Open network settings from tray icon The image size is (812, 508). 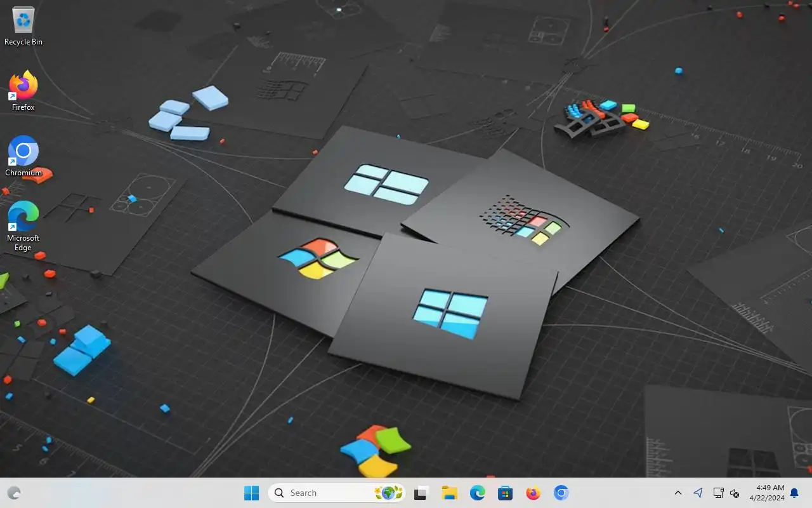click(x=718, y=493)
